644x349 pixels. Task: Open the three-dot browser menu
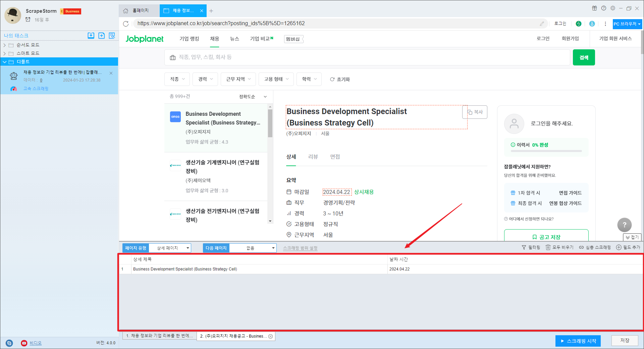pos(605,23)
